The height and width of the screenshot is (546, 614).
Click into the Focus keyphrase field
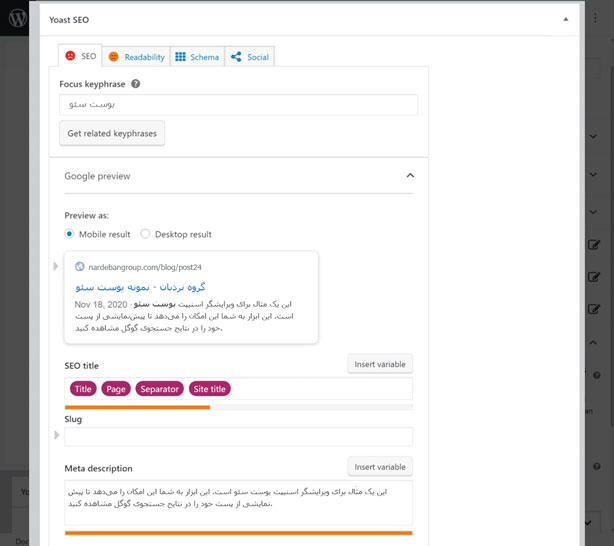(238, 105)
